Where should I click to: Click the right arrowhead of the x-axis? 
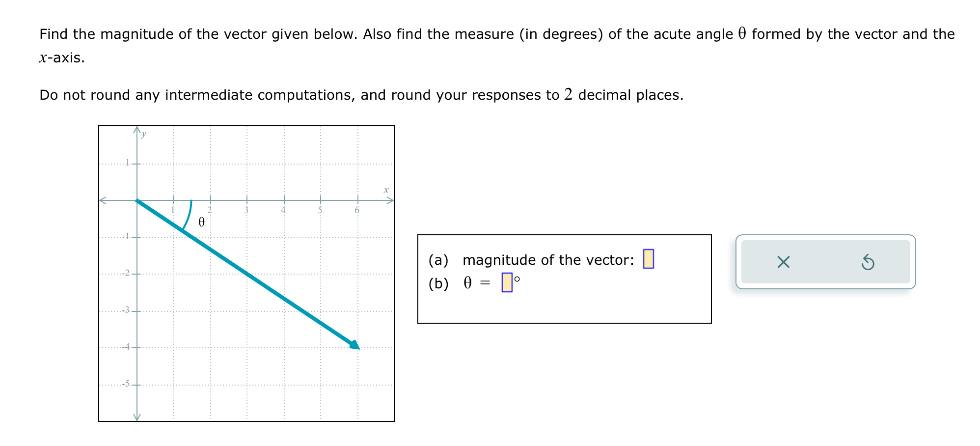tap(389, 199)
